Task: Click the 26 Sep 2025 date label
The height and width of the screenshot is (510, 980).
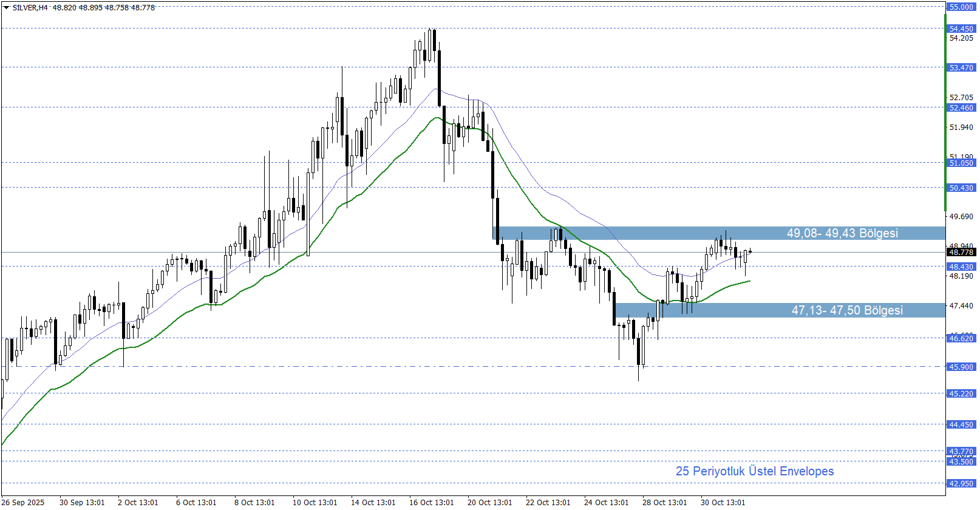Action: (x=23, y=502)
